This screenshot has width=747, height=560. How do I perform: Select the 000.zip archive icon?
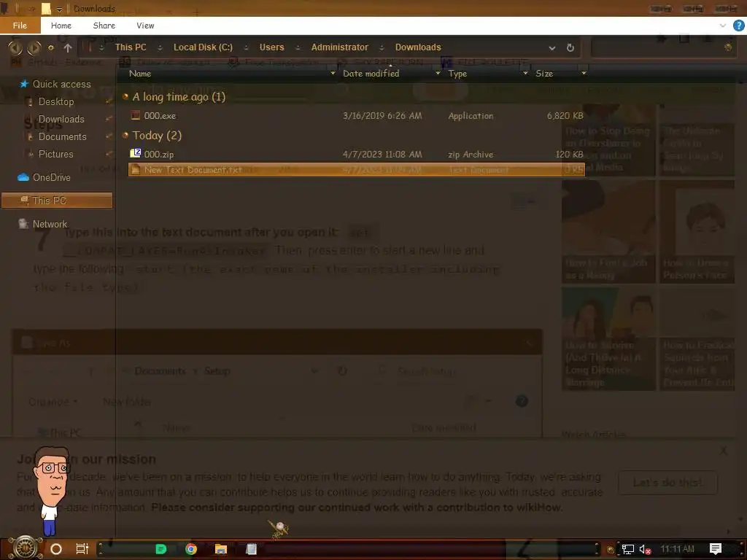tap(136, 153)
